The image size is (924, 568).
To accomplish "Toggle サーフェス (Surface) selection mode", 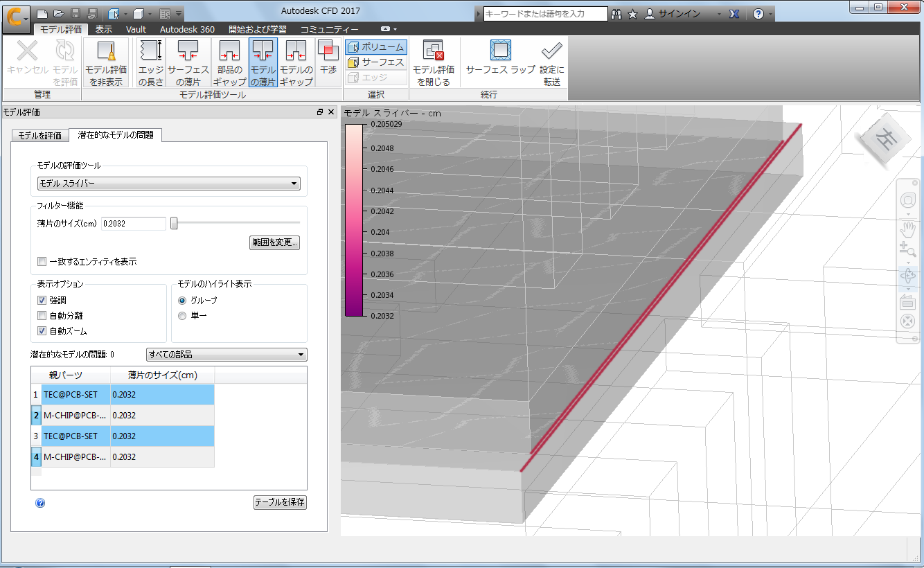I will pyautogui.click(x=376, y=62).
